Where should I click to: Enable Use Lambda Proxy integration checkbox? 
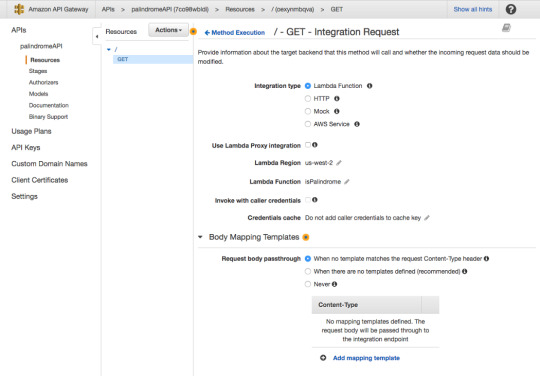click(x=308, y=145)
